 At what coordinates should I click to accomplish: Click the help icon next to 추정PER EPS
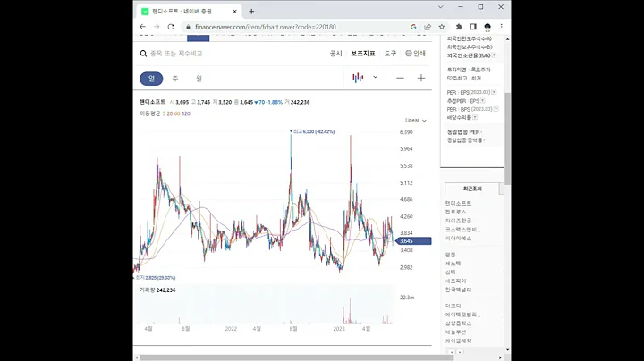483,100
